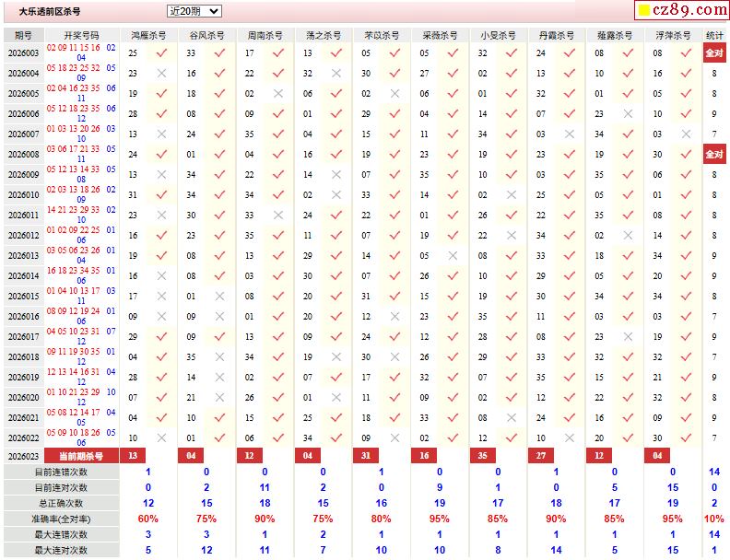Click the 准确率(全对率) row label
This screenshot has height=560, width=730.
tap(60, 519)
